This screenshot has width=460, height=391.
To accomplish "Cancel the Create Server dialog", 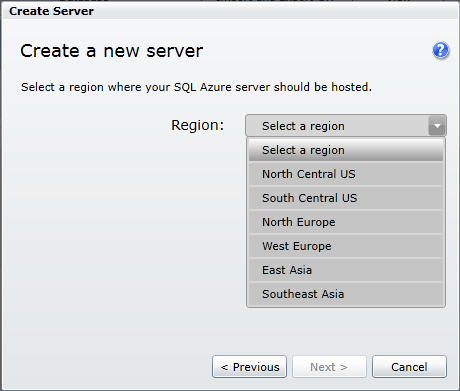I will 409,367.
